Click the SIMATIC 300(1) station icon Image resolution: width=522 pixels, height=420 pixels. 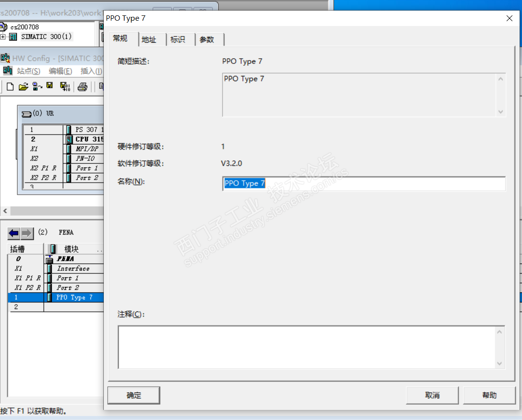[13, 37]
